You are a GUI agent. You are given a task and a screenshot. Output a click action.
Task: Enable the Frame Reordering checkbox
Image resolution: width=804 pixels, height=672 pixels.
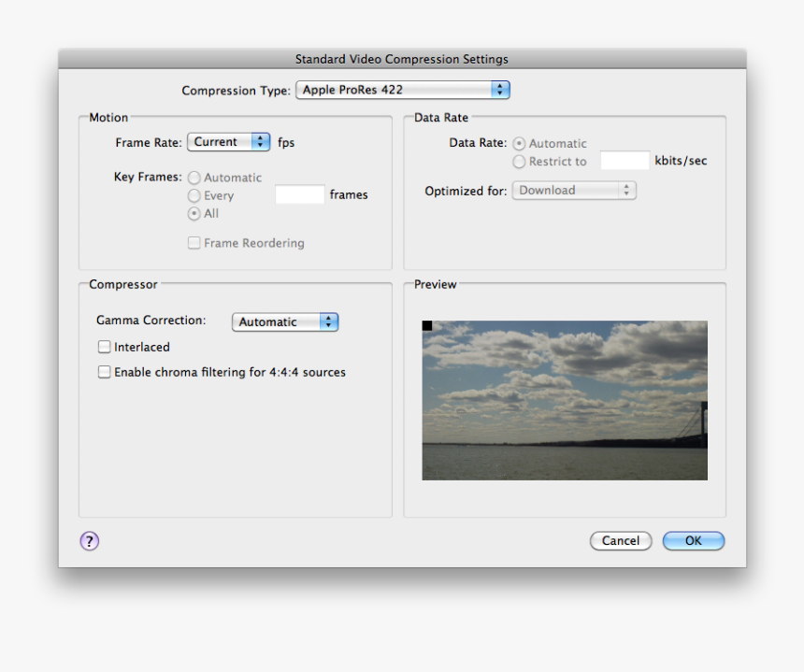point(194,242)
